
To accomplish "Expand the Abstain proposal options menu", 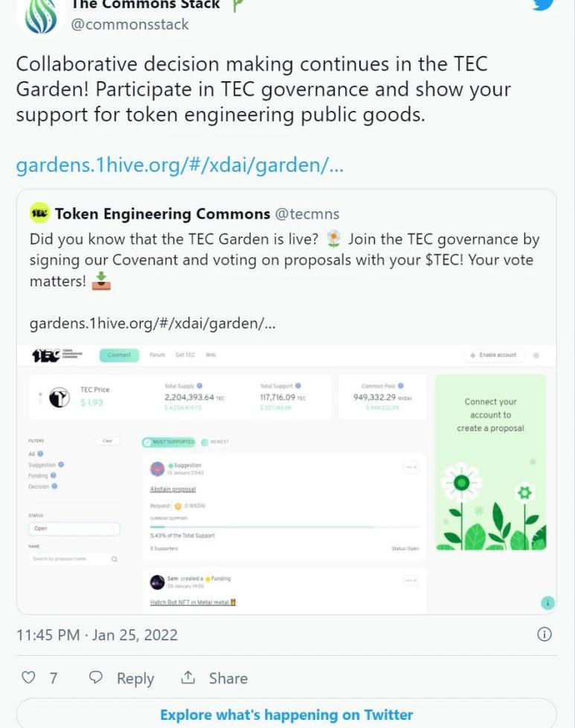I will click(411, 468).
